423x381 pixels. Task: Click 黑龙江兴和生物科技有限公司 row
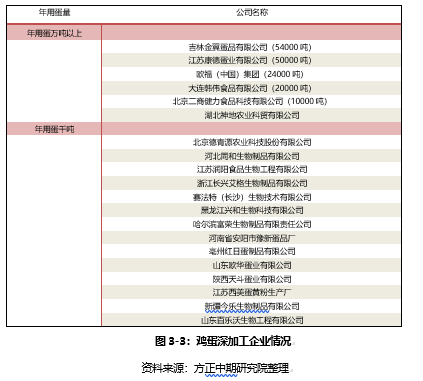tap(251, 210)
